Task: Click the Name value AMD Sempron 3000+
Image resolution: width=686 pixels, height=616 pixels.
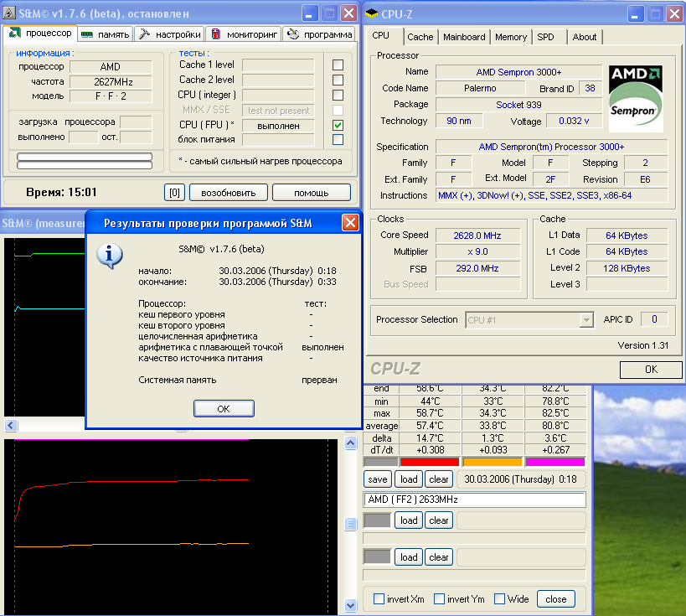Action: [518, 72]
